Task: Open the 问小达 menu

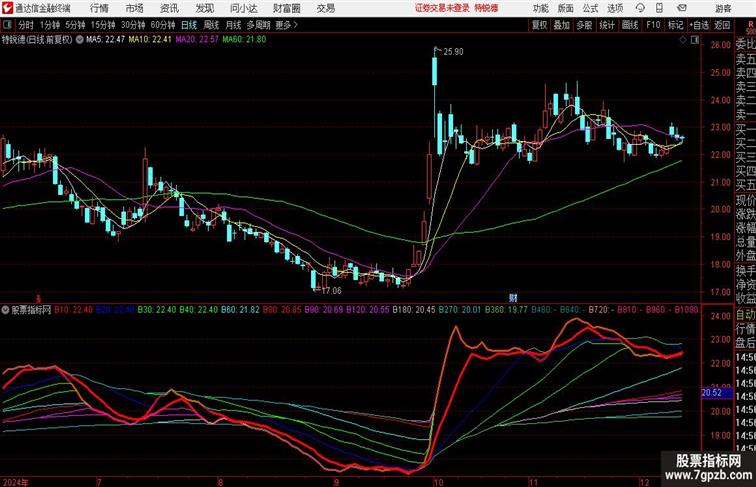Action: coord(243,8)
